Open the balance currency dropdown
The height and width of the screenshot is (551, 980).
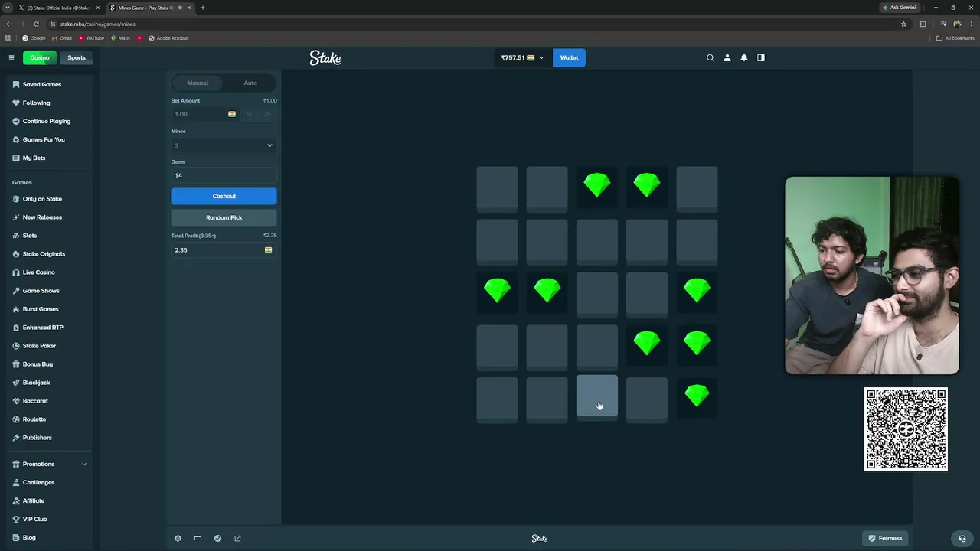coord(522,57)
